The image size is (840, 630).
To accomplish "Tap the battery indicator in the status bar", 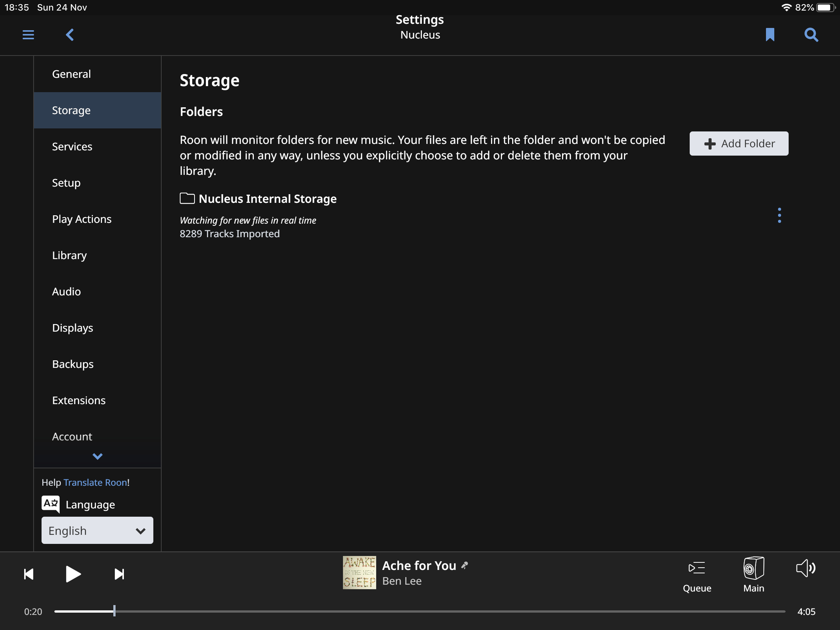I will 826,7.
